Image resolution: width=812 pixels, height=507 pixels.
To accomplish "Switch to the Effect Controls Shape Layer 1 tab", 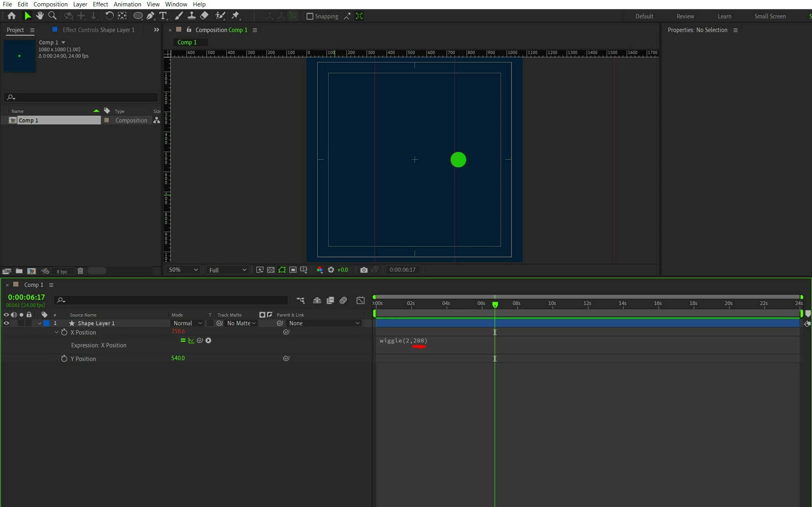I will [x=98, y=30].
